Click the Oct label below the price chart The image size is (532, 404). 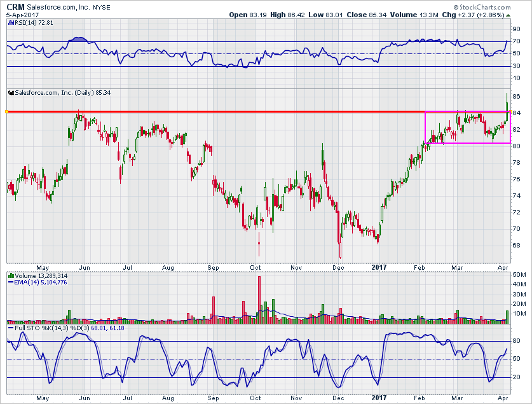(x=256, y=267)
